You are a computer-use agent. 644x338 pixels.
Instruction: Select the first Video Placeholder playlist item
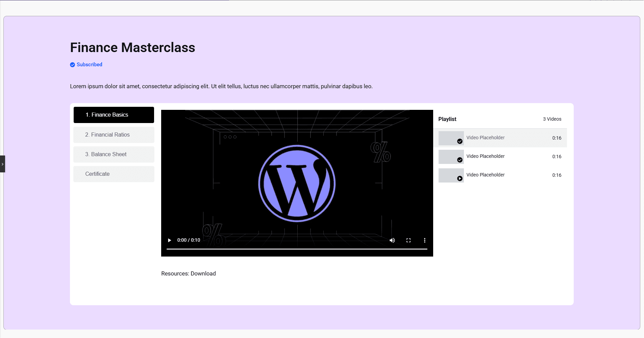[x=500, y=138]
